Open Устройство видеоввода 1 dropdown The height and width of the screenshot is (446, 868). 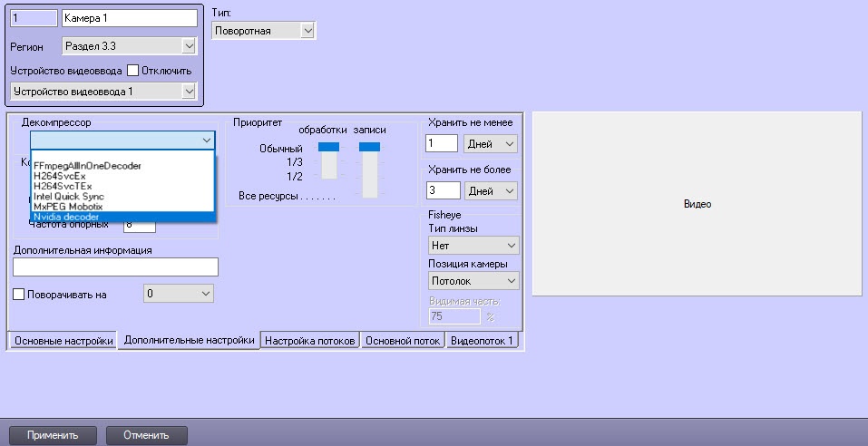(103, 91)
